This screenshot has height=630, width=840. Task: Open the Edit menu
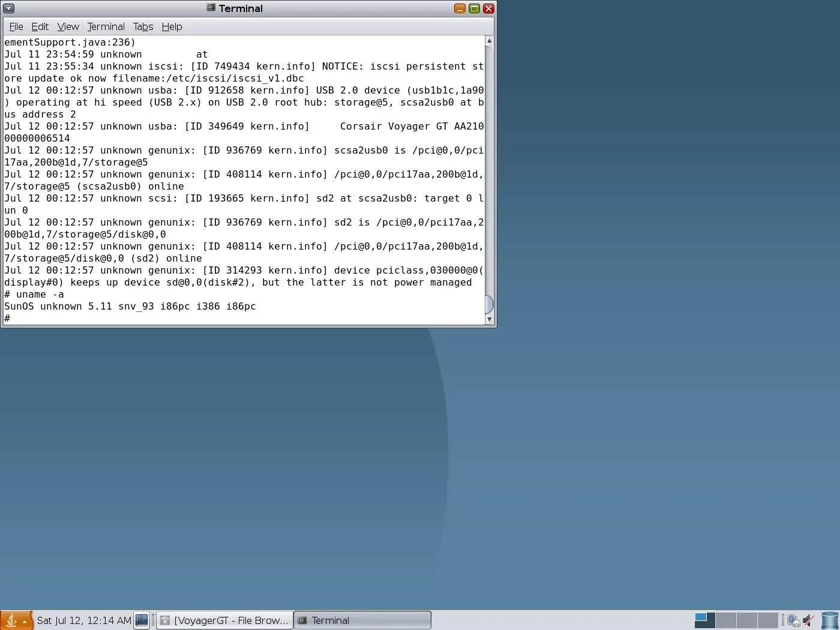(x=40, y=26)
